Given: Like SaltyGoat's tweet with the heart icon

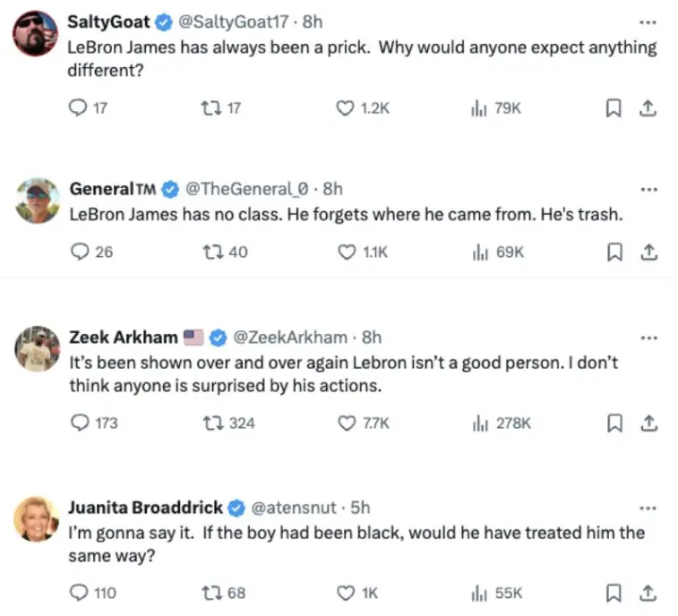Looking at the screenshot, I should pos(345,108).
